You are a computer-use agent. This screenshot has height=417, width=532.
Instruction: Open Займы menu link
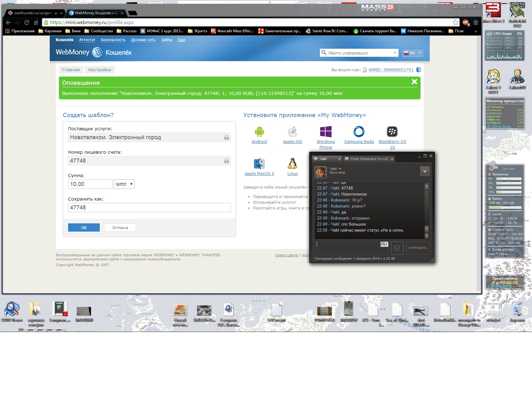pyautogui.click(x=167, y=40)
